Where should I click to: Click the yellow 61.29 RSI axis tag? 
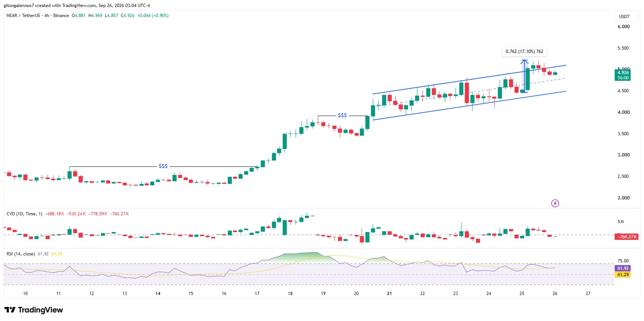(x=623, y=275)
